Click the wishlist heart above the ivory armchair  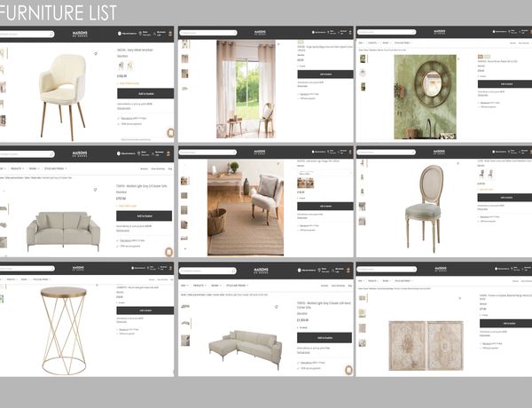click(x=96, y=53)
